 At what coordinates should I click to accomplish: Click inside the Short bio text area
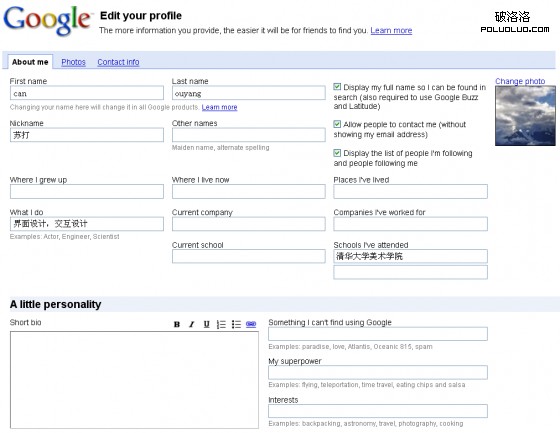134,380
